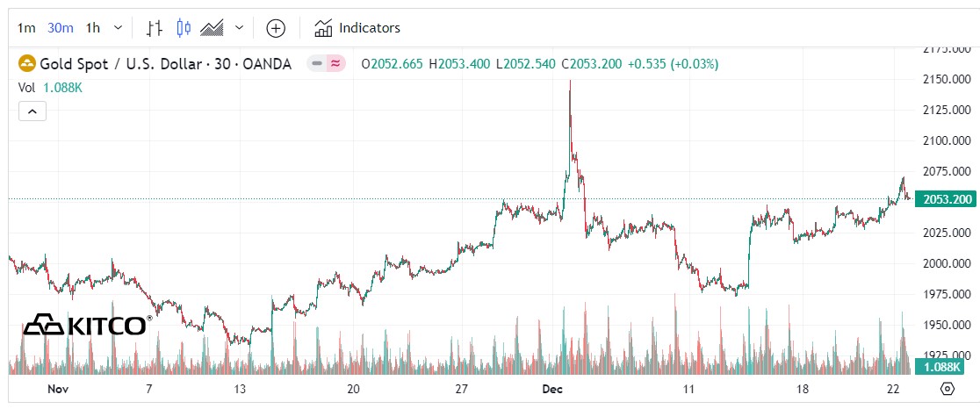Open chart settings gear at bottom right
The image size is (980, 409).
(x=948, y=389)
